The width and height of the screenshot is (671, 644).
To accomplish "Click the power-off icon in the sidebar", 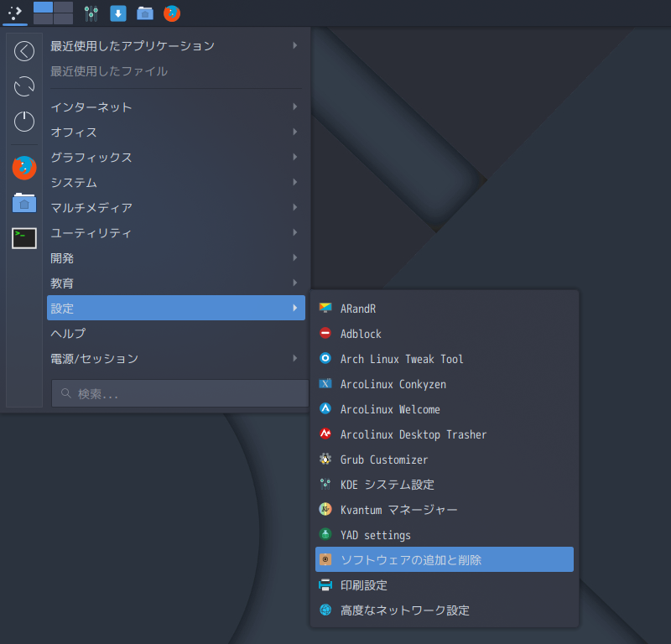I will (x=24, y=122).
